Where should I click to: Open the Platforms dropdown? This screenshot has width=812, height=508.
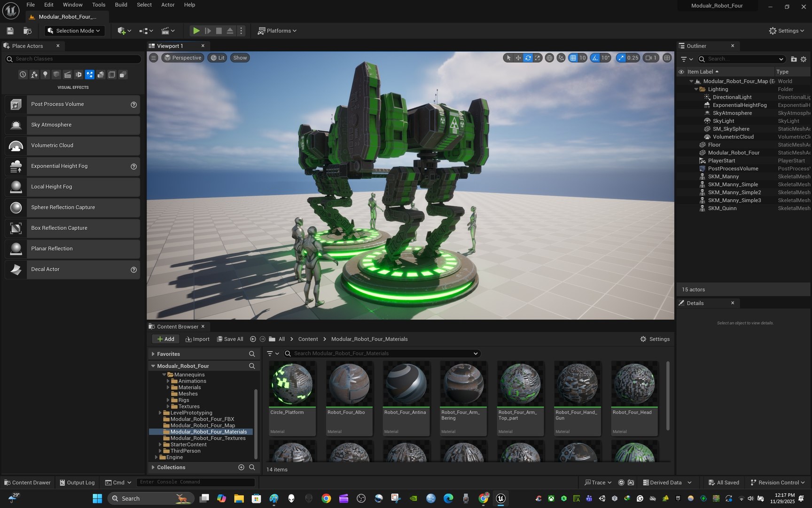[x=277, y=31]
